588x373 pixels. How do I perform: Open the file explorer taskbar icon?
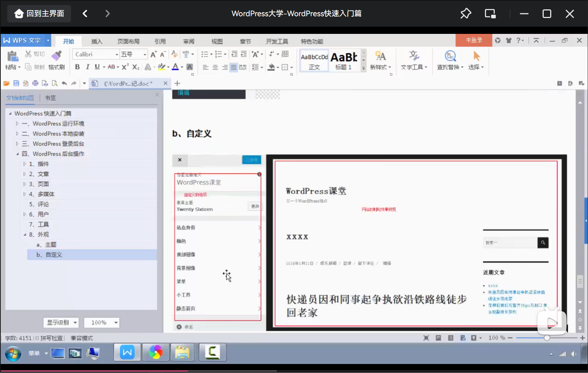182,352
